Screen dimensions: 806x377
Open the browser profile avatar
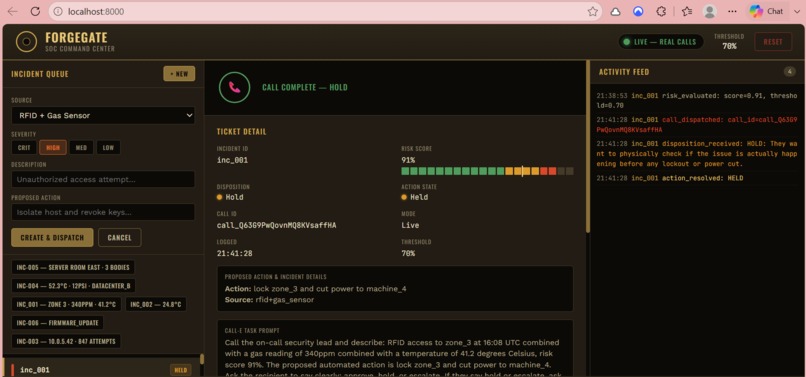[x=710, y=11]
